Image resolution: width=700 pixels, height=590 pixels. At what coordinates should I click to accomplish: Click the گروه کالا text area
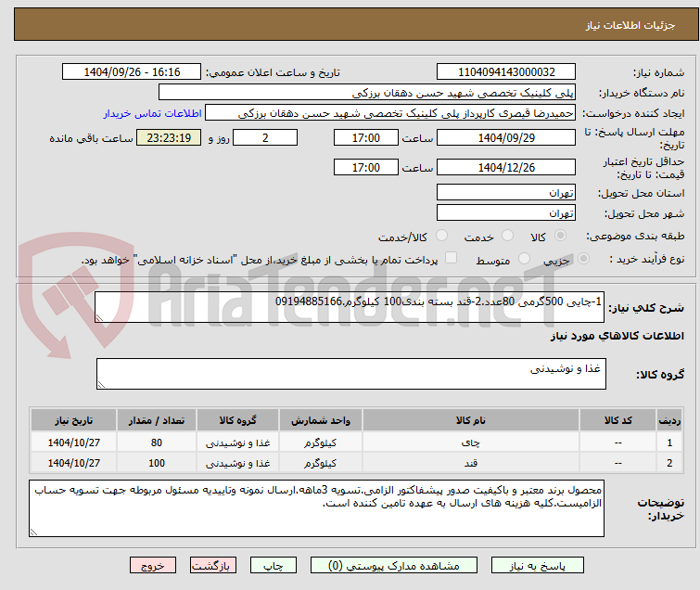pos(350,374)
